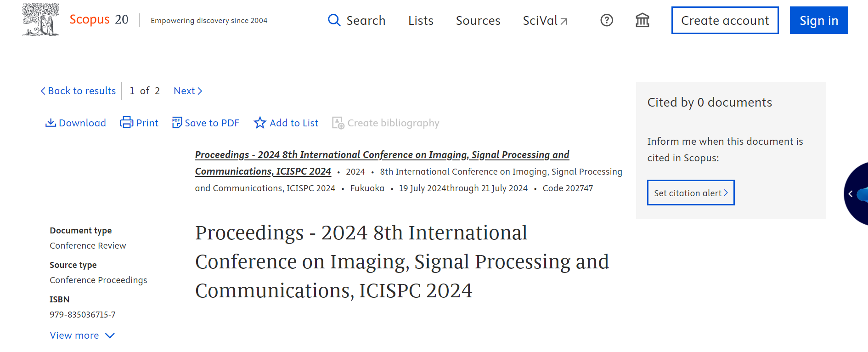Screen dimensions: 868x352
Task: Click the Elsevier tree logo
Action: (41, 19)
